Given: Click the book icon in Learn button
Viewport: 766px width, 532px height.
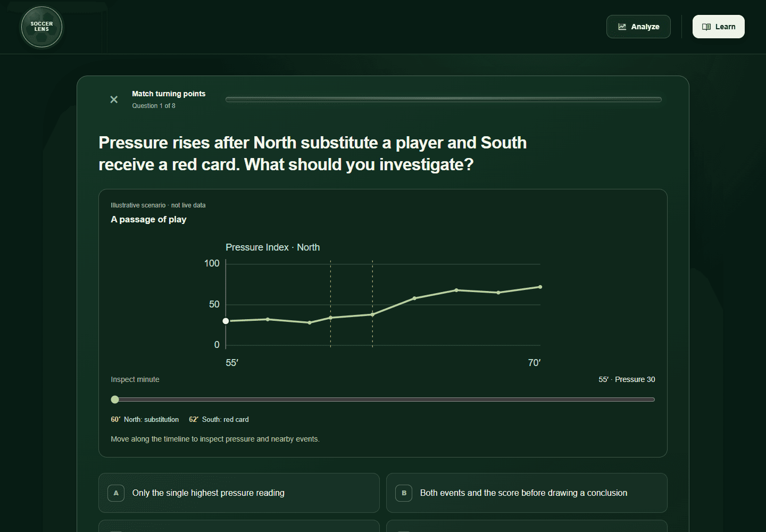Looking at the screenshot, I should (706, 27).
